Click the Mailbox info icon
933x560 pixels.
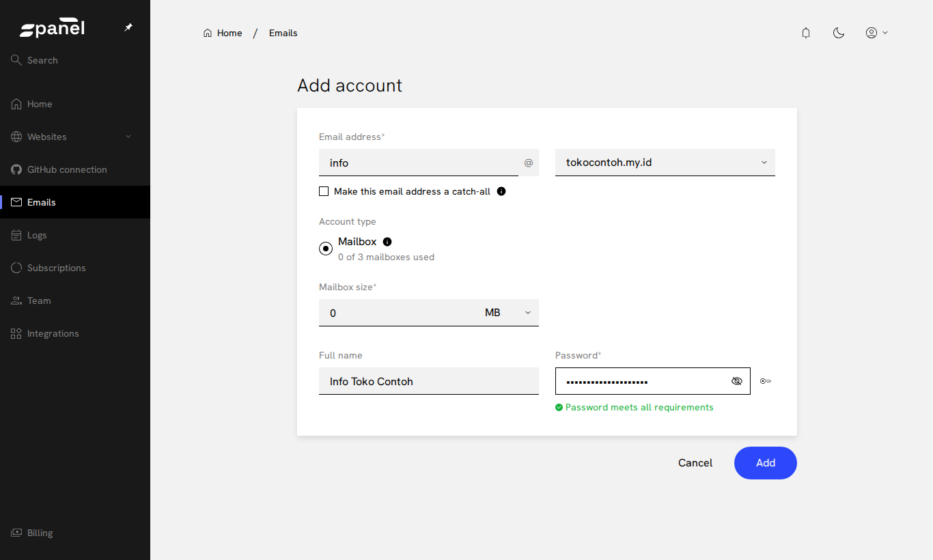(x=387, y=242)
